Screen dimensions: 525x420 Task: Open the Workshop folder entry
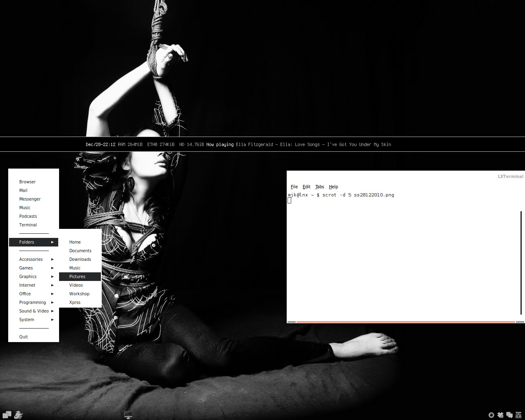click(x=80, y=294)
